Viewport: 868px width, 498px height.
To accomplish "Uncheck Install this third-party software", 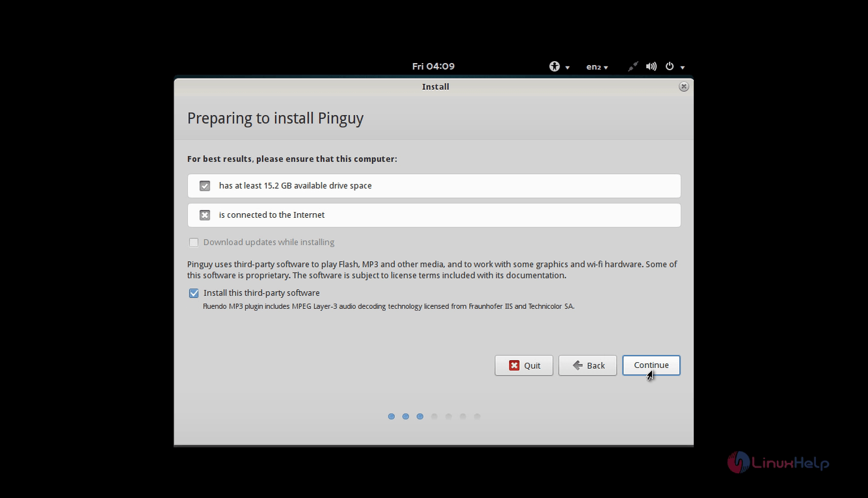I will coord(194,293).
